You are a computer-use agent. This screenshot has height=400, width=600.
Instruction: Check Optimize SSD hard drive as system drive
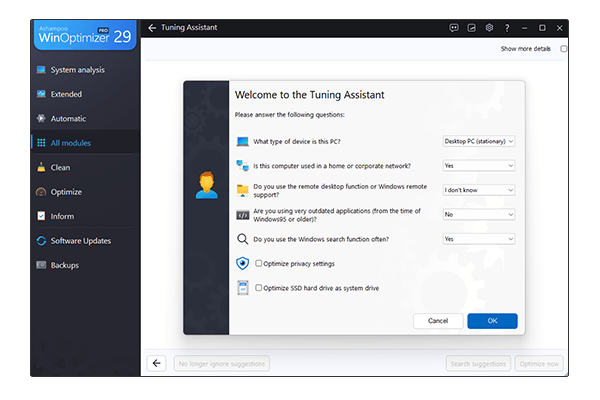[x=259, y=288]
